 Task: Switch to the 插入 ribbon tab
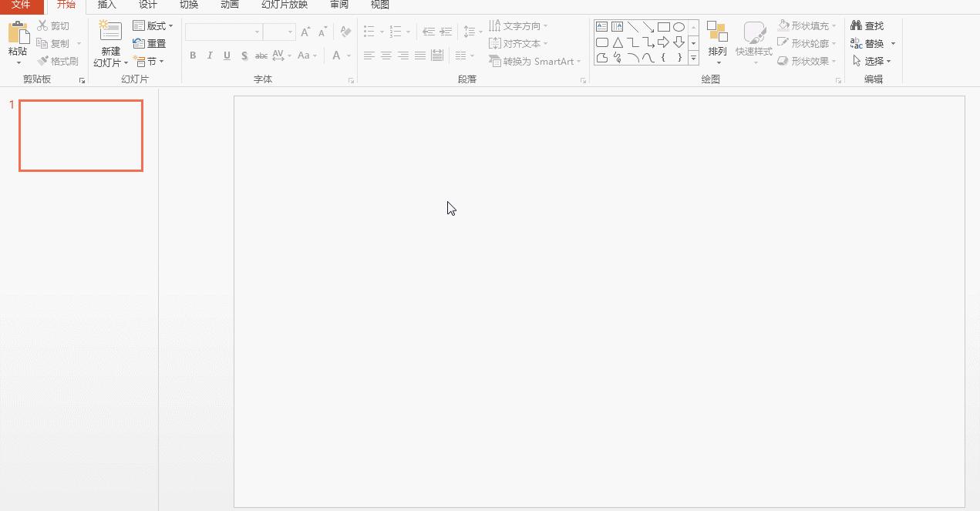106,5
